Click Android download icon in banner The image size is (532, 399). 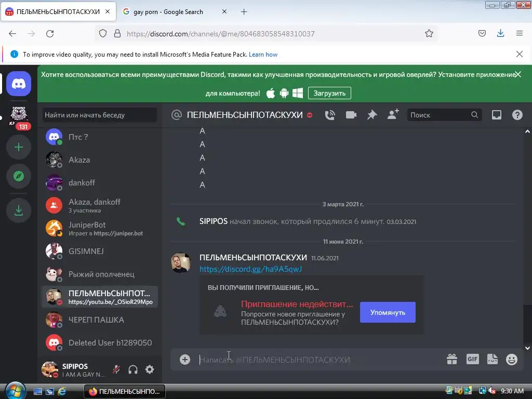284,93
